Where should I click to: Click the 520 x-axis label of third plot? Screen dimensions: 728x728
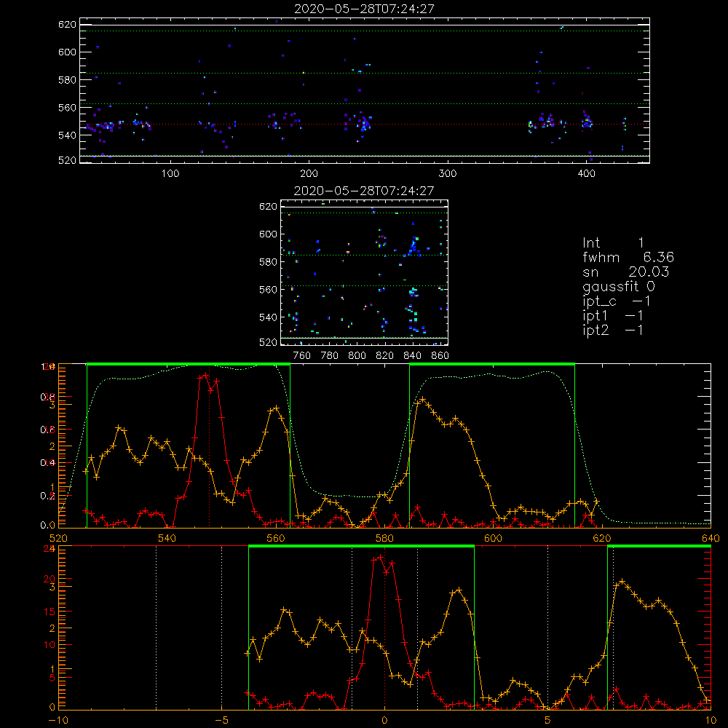point(58,538)
